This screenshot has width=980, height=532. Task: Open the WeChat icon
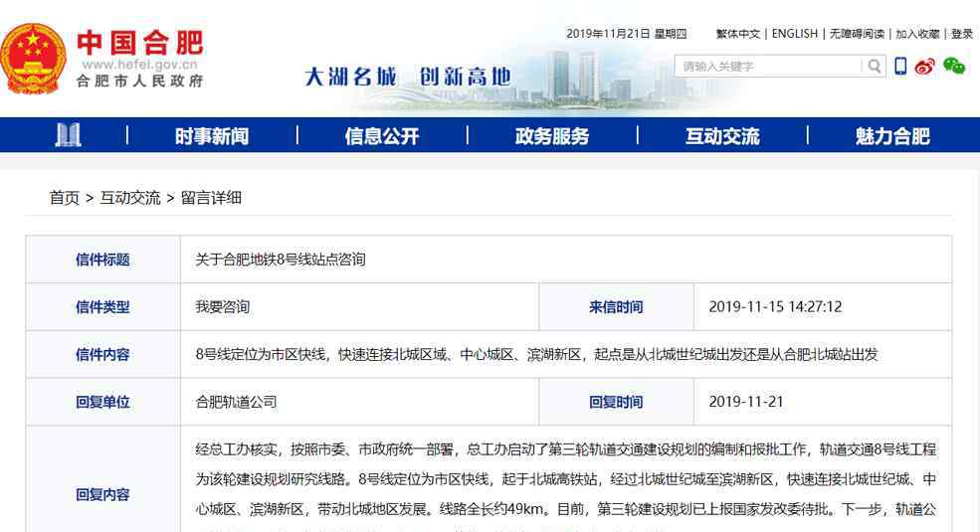tap(954, 66)
